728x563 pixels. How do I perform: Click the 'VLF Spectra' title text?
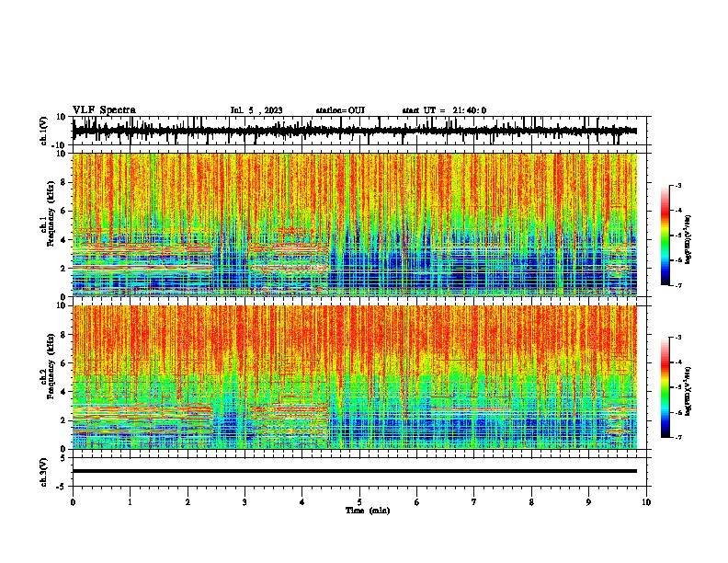coord(104,110)
